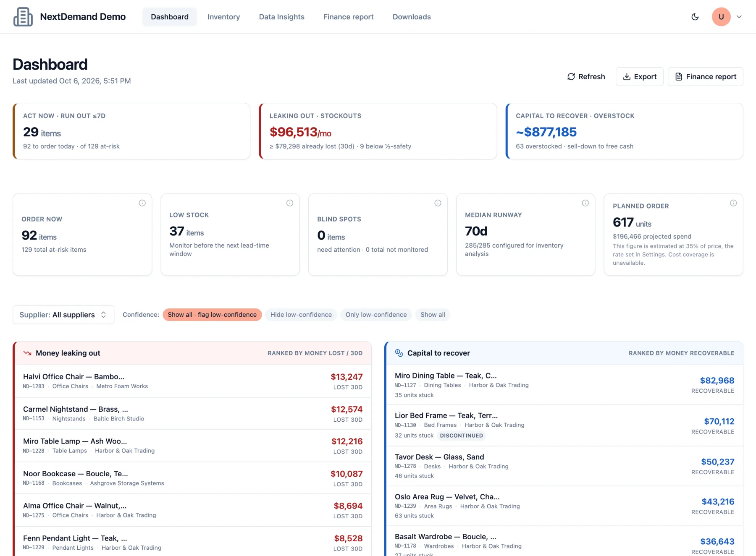
Task: Open the Act Now run out card
Action: [x=131, y=131]
